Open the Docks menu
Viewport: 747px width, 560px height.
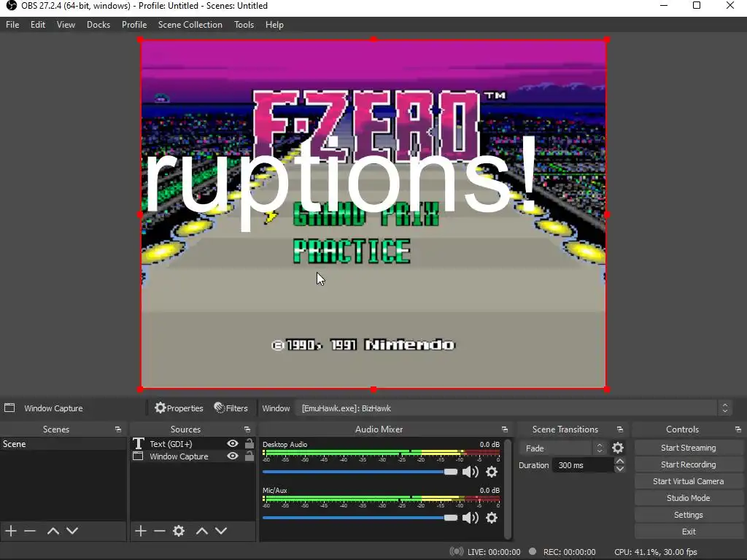coord(98,25)
